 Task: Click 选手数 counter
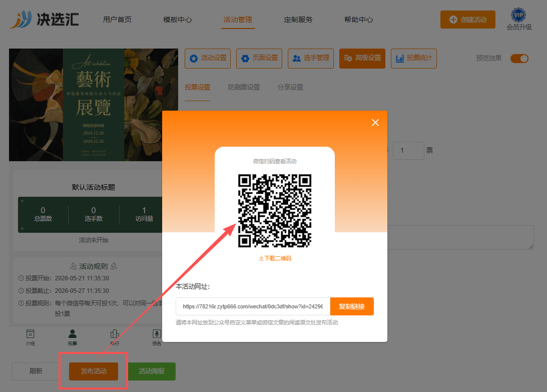pyautogui.click(x=94, y=214)
